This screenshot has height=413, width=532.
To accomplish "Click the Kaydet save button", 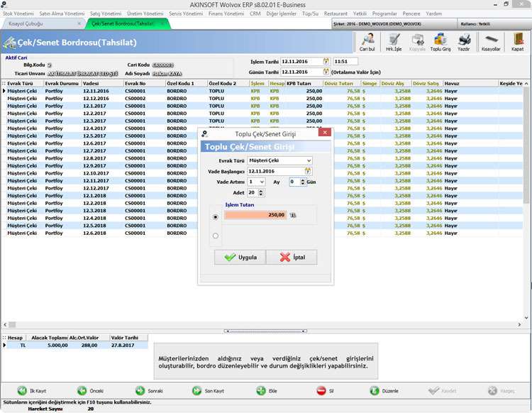I will click(x=443, y=391).
